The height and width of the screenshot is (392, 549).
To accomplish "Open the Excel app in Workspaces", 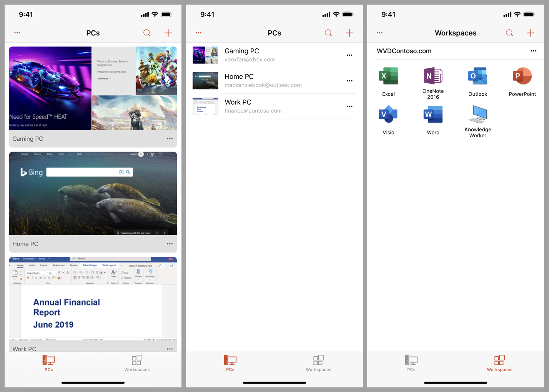I will tap(388, 76).
